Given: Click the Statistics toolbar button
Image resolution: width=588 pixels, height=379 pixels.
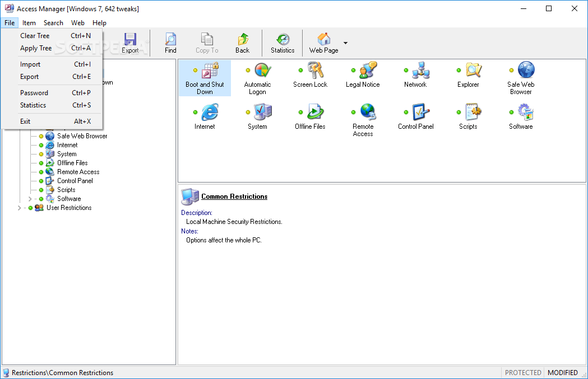Looking at the screenshot, I should (x=283, y=43).
